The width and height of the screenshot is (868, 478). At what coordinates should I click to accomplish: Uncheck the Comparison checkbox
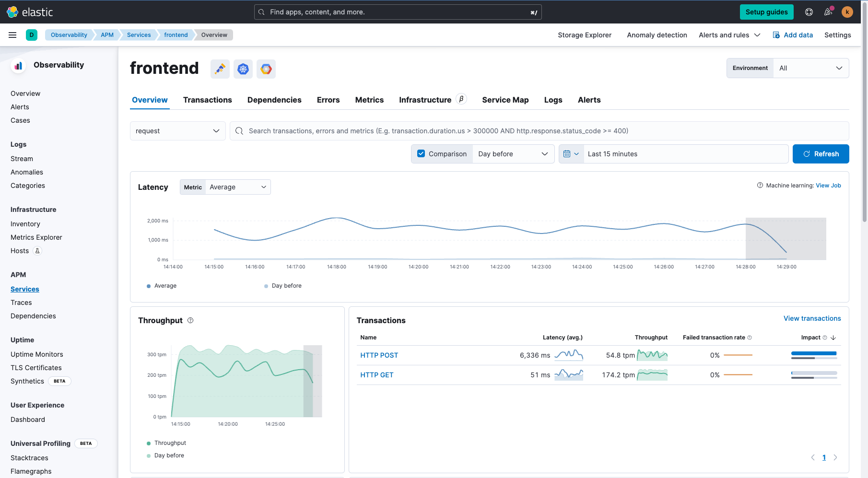point(421,154)
